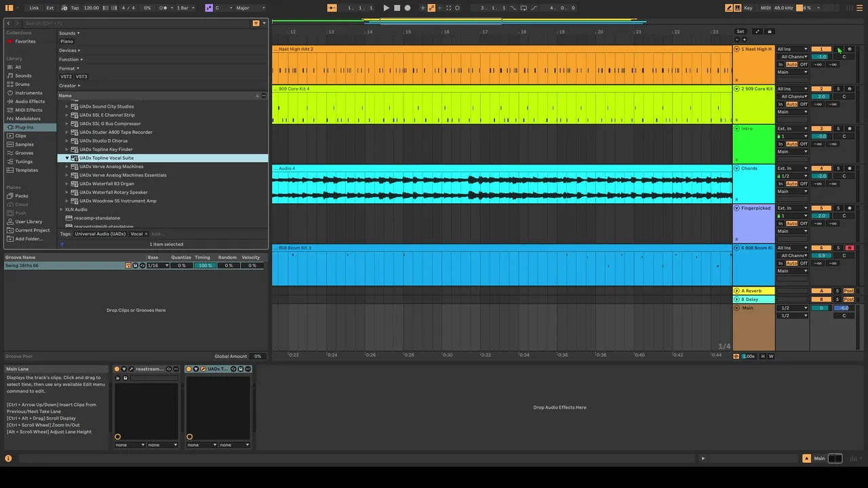The width and height of the screenshot is (868, 488).
Task: Open the Major scale dropdown
Action: click(250, 8)
